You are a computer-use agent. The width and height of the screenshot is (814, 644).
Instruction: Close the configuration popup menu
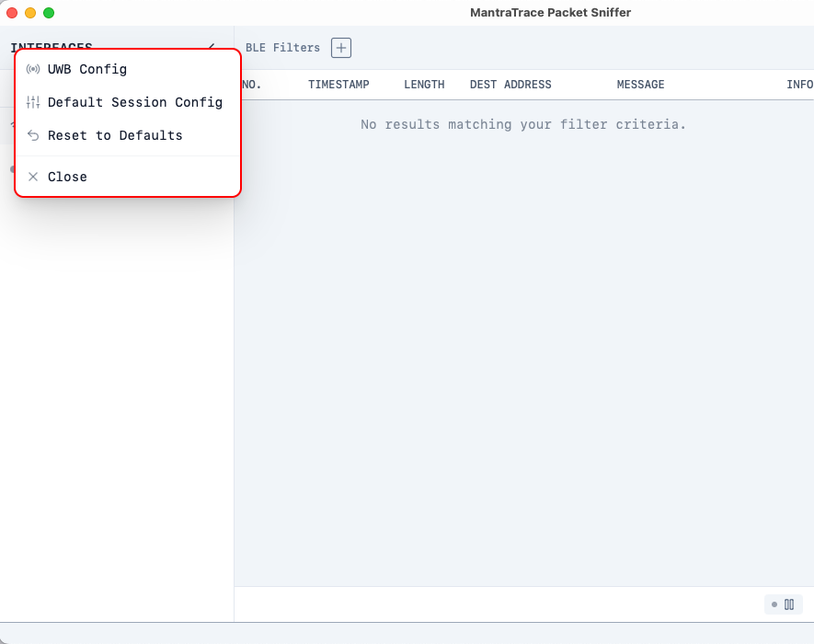66,177
